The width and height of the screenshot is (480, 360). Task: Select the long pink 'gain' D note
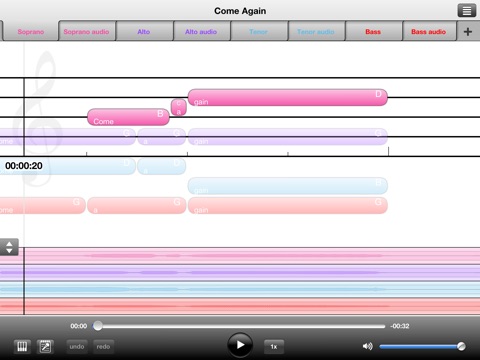coord(288,97)
